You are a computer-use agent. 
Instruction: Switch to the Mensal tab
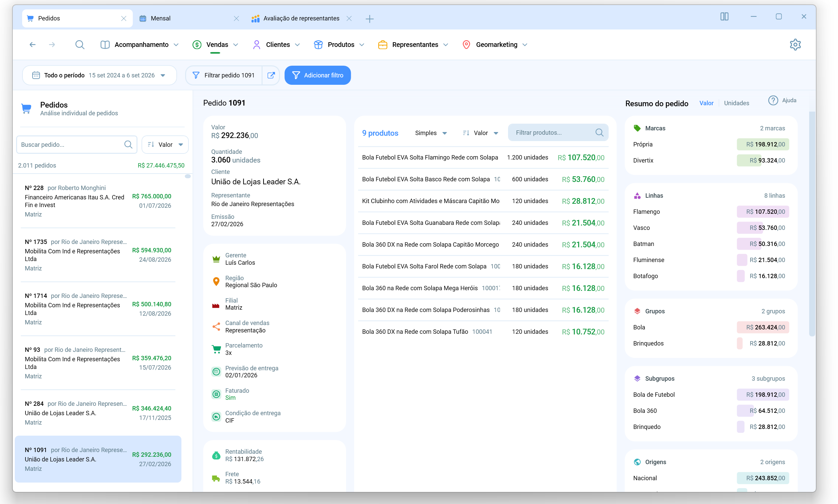pos(188,18)
